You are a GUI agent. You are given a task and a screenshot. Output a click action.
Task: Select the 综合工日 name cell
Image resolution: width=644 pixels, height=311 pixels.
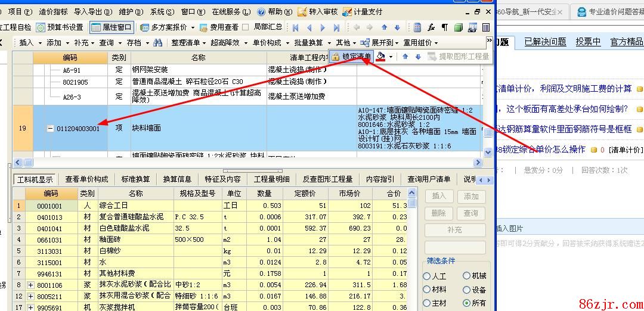tap(136, 206)
